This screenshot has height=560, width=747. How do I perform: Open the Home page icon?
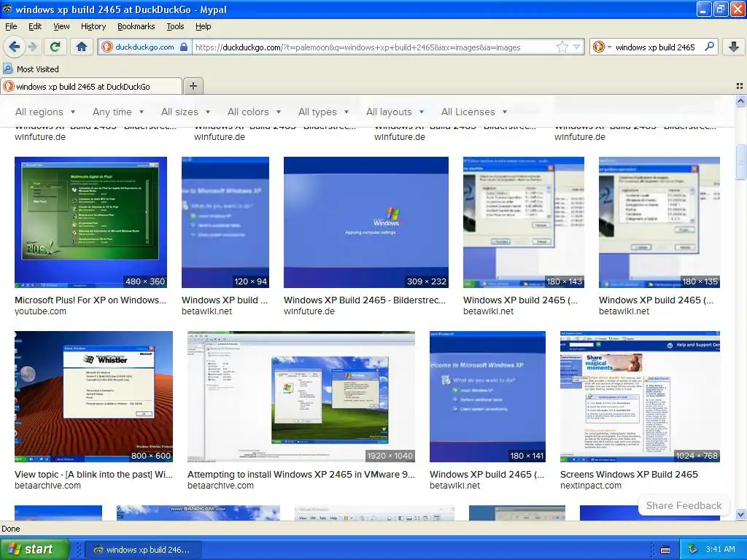(x=82, y=47)
